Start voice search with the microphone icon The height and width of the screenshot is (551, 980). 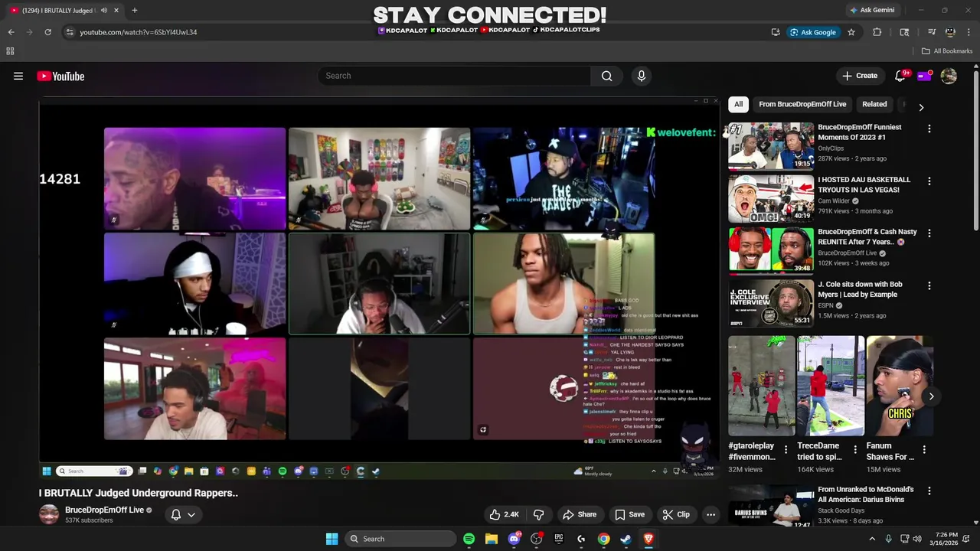(x=642, y=76)
